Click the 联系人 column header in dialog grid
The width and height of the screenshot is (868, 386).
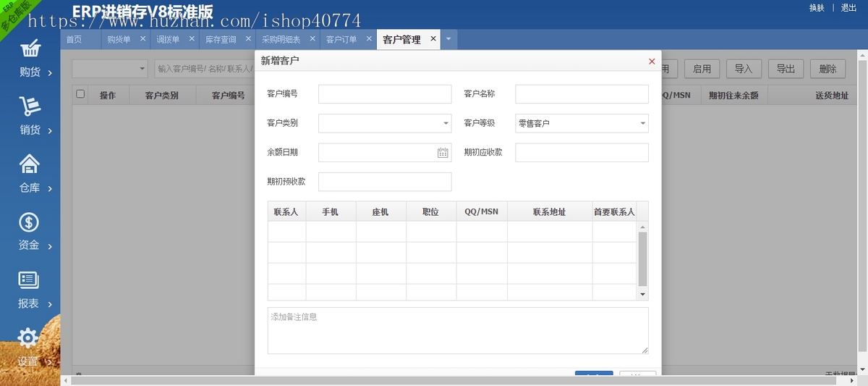[286, 211]
